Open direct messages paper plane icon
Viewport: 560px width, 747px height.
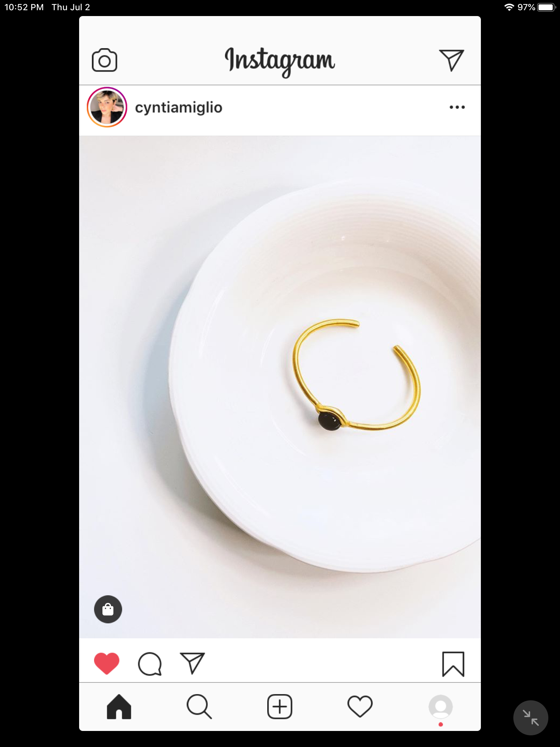(x=451, y=60)
